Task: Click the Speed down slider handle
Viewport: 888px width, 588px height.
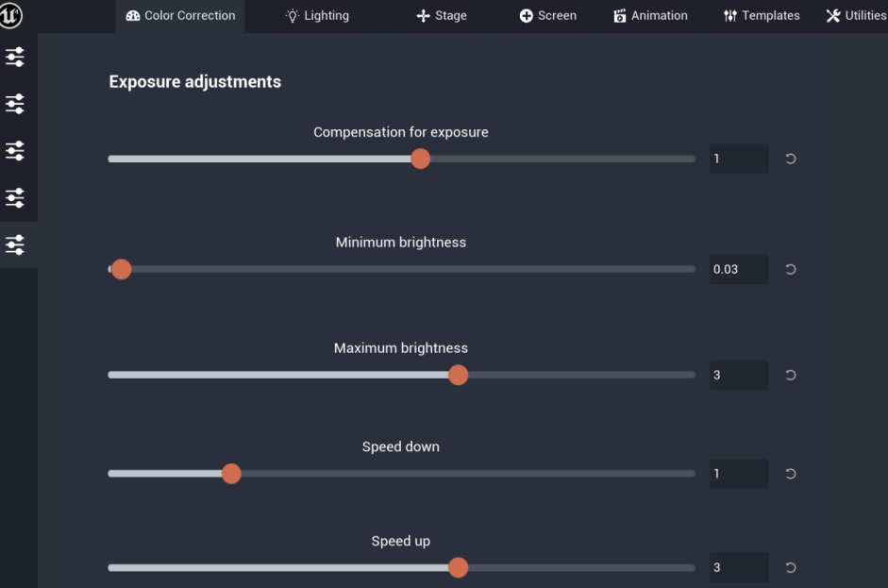Action: 231,474
